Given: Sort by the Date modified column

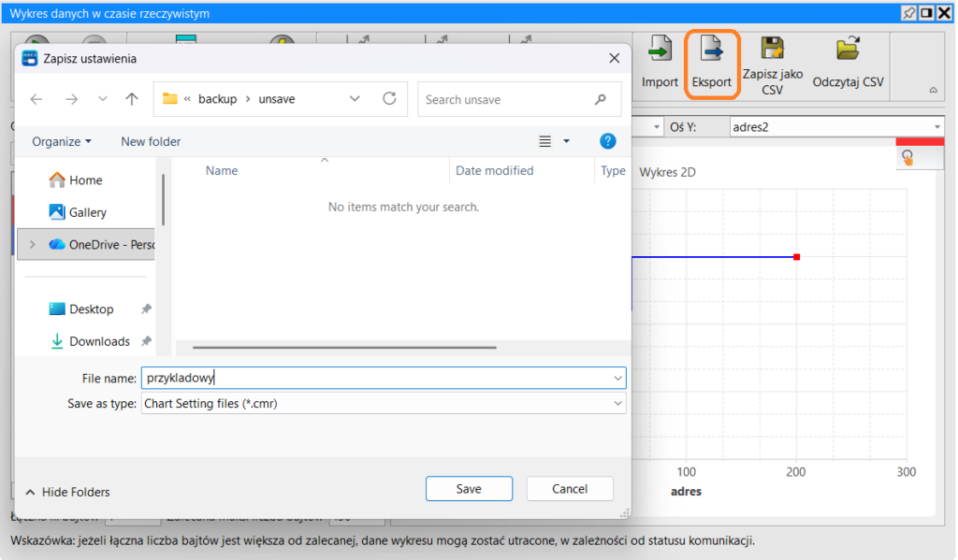Looking at the screenshot, I should click(x=494, y=171).
